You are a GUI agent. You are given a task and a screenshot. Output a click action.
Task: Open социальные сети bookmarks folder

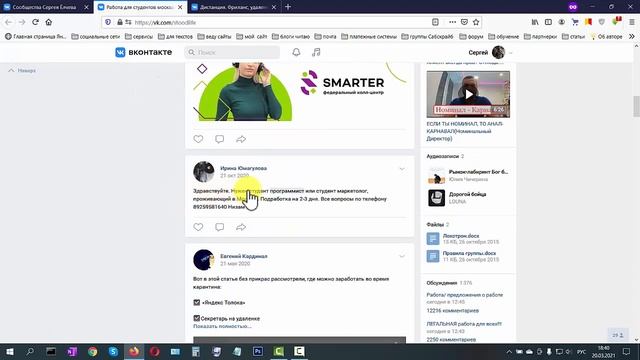click(x=96, y=36)
